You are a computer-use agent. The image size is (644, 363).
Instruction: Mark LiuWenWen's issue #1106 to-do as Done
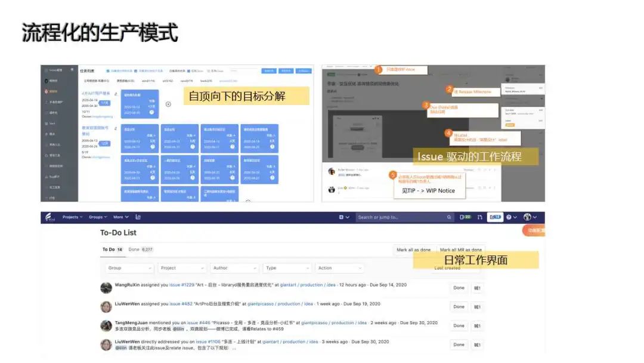point(459,344)
